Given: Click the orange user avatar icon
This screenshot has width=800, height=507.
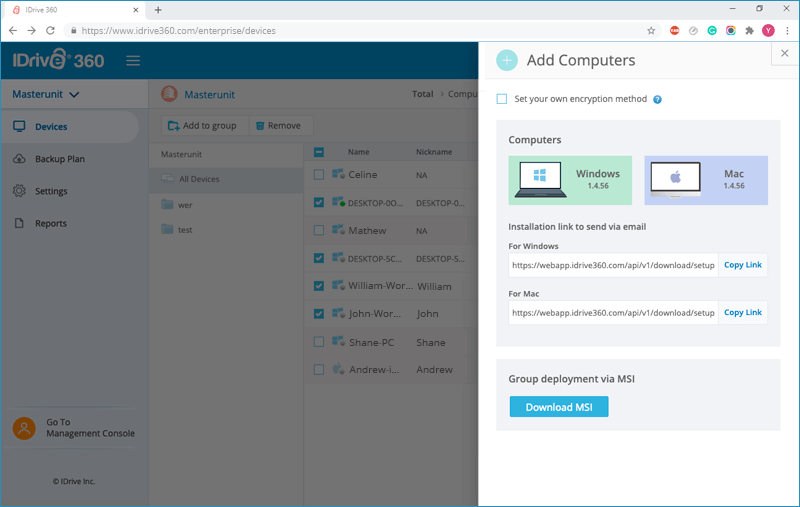Looking at the screenshot, I should (24, 428).
